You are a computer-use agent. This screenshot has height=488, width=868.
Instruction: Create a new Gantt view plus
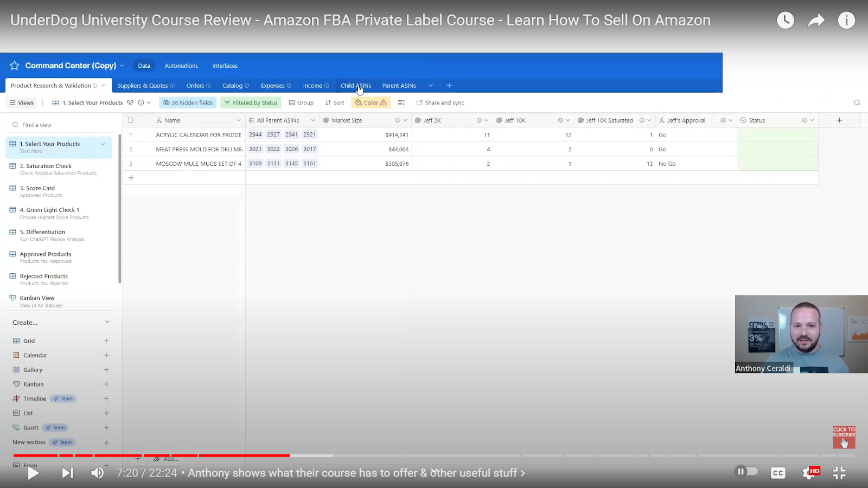pyautogui.click(x=106, y=428)
